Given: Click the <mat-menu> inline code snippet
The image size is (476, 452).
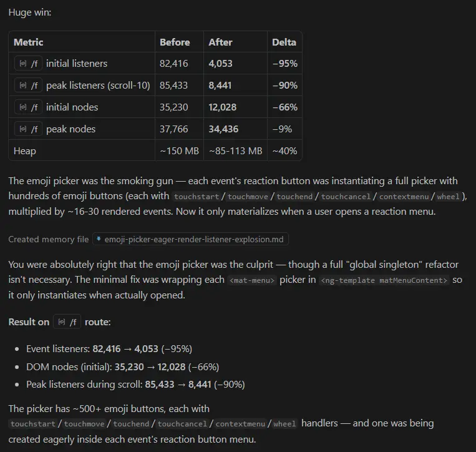Looking at the screenshot, I should pyautogui.click(x=252, y=280).
